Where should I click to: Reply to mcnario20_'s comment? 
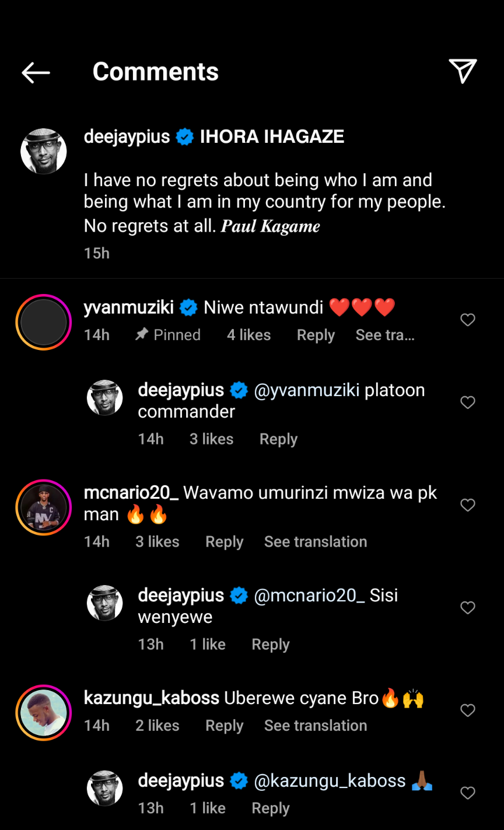pyautogui.click(x=224, y=542)
